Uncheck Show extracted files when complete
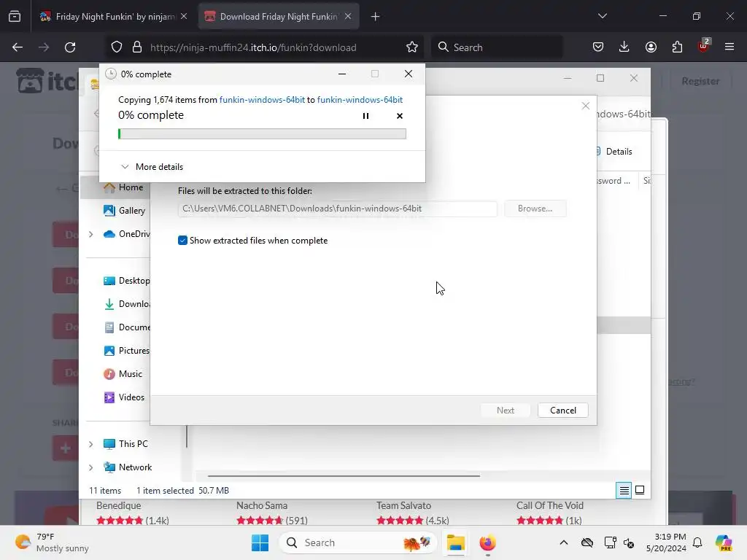This screenshot has width=747, height=560. coord(182,241)
